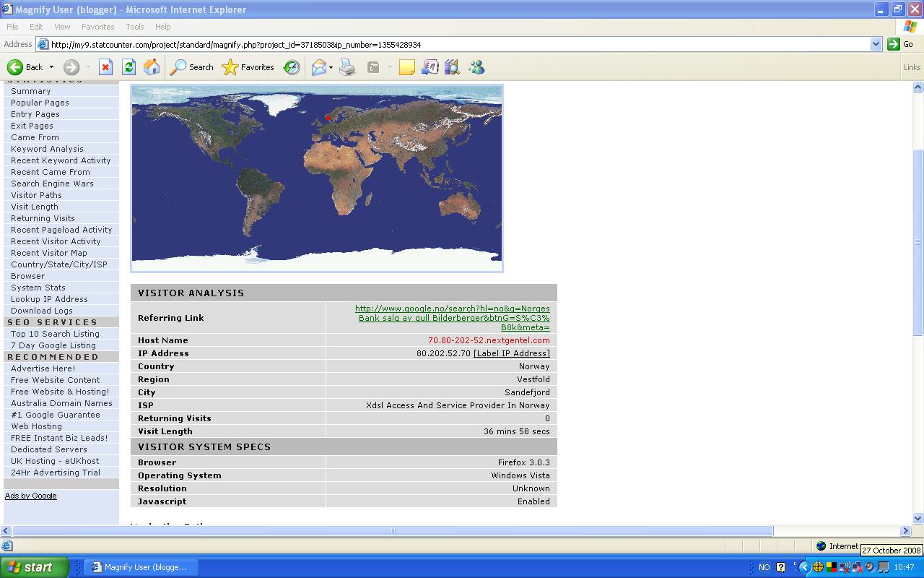Open the Favorites star toolbar button
Viewport: 924px width, 578px height.
click(x=248, y=67)
